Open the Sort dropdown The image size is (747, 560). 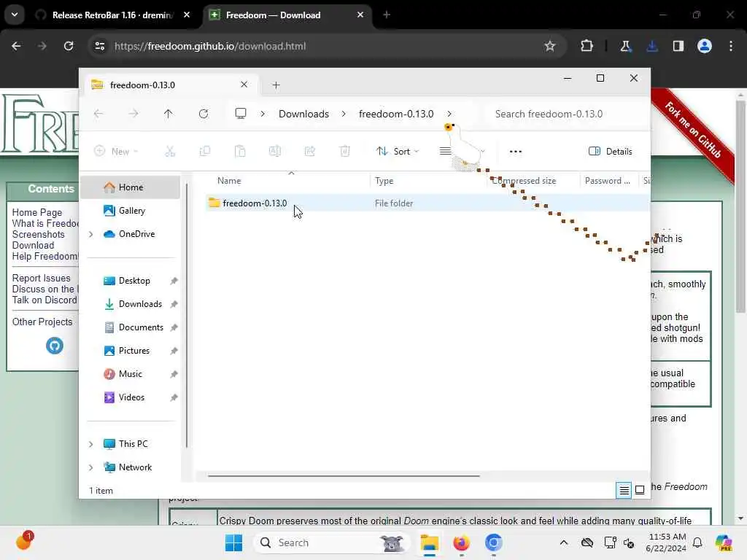(x=398, y=152)
